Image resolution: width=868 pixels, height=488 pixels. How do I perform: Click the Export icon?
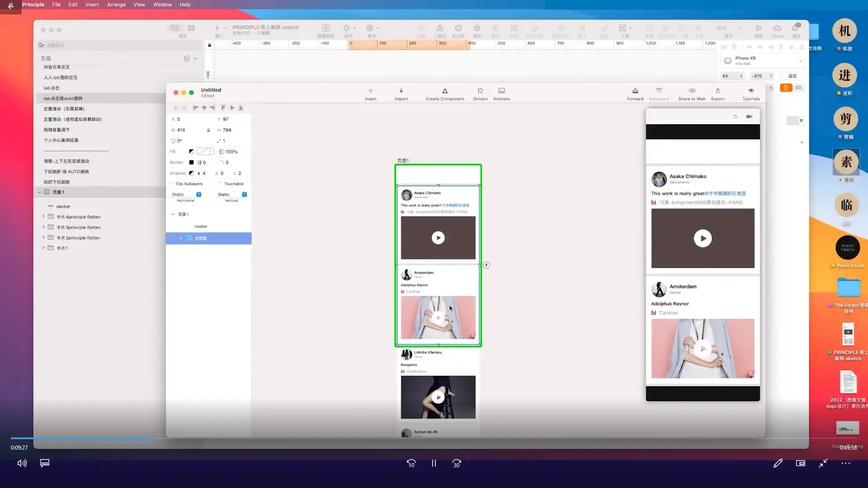tap(717, 91)
